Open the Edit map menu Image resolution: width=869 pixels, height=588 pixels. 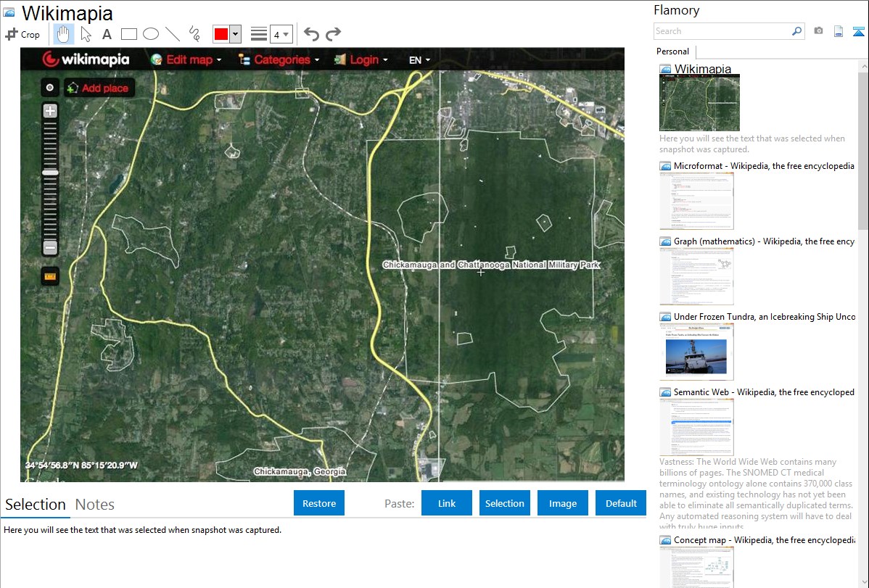(x=186, y=59)
